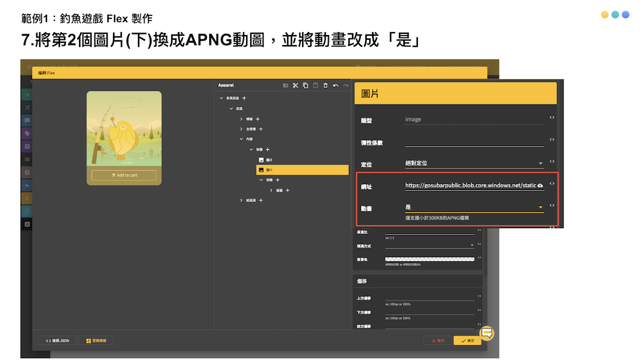Click the fishing image in the Flex preview card
This screenshot has width=642, height=364.
click(x=124, y=128)
